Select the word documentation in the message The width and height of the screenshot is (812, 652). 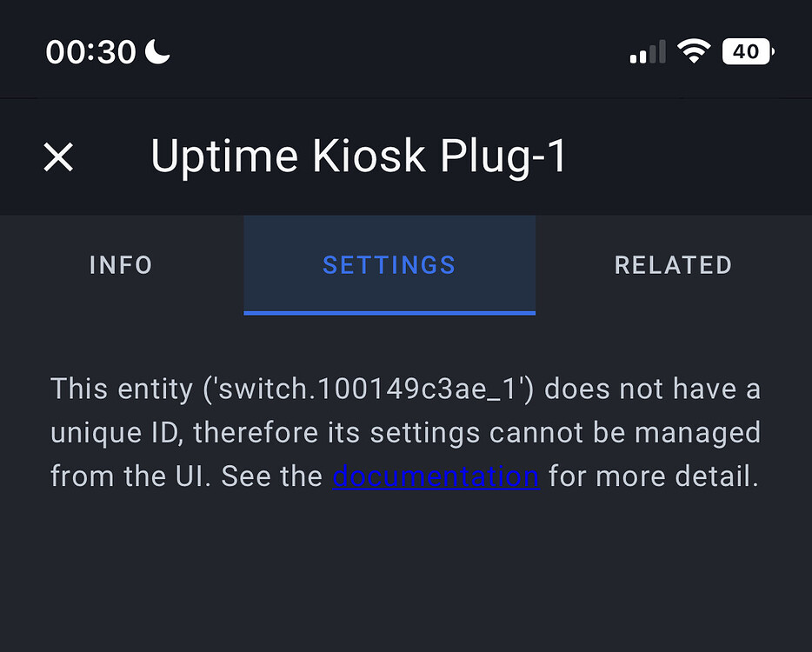[x=436, y=476]
